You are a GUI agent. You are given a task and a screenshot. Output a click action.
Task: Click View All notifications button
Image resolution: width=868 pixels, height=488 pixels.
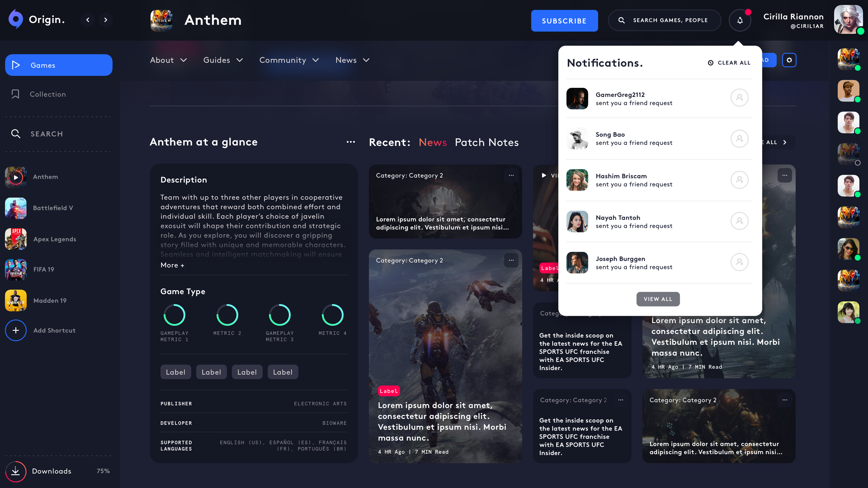(x=658, y=299)
